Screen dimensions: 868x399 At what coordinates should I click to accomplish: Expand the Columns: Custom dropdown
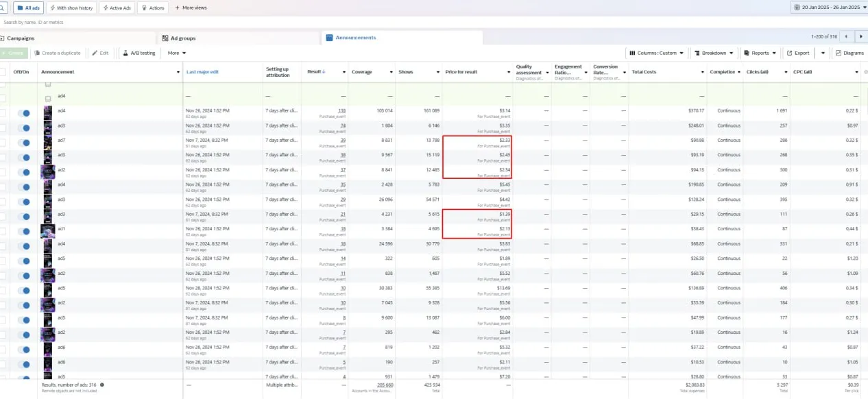(656, 53)
